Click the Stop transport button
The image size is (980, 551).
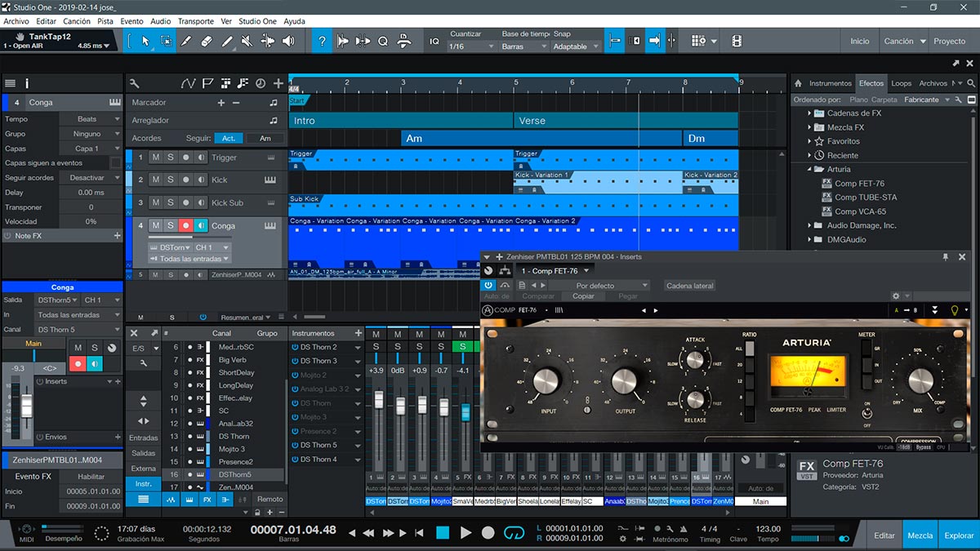coord(443,533)
